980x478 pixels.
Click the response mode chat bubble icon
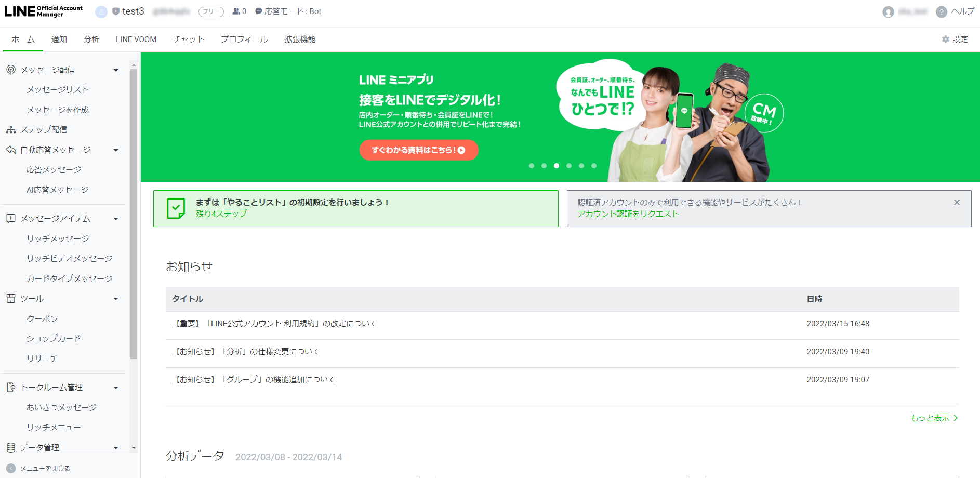point(258,11)
